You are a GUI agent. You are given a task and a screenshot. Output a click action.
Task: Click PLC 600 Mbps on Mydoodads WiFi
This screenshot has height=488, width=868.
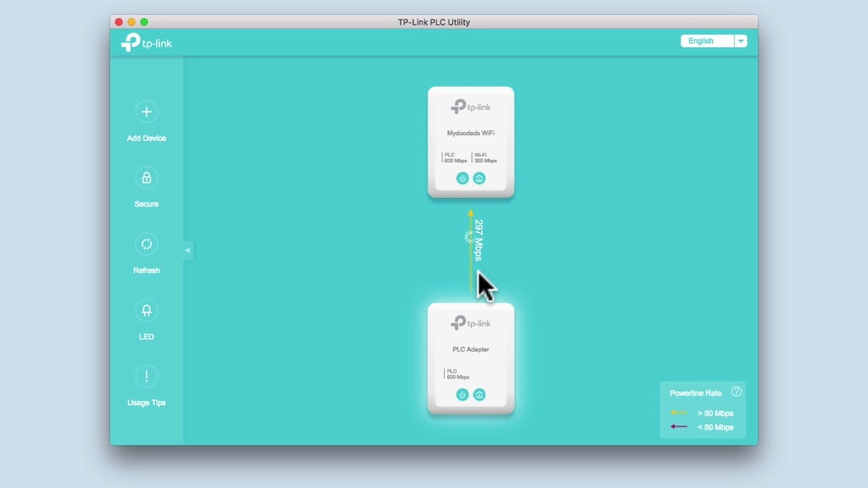(455, 158)
